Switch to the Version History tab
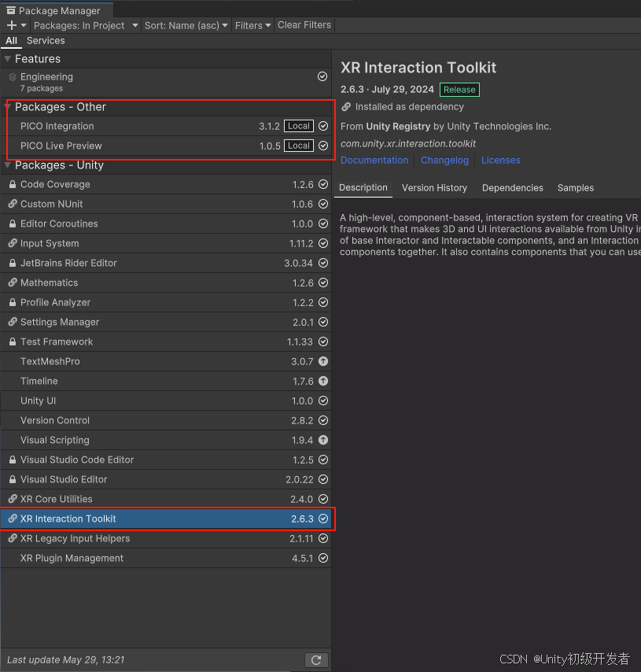641x672 pixels. (x=434, y=188)
